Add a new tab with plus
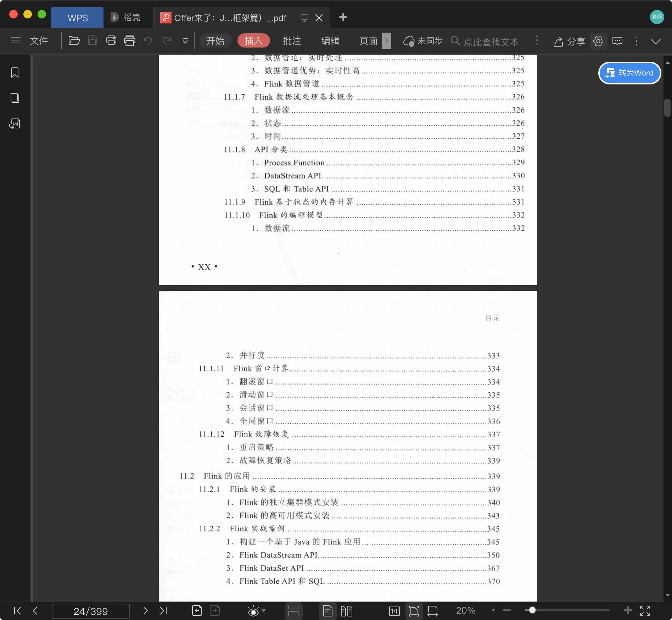672x620 pixels. pos(343,17)
